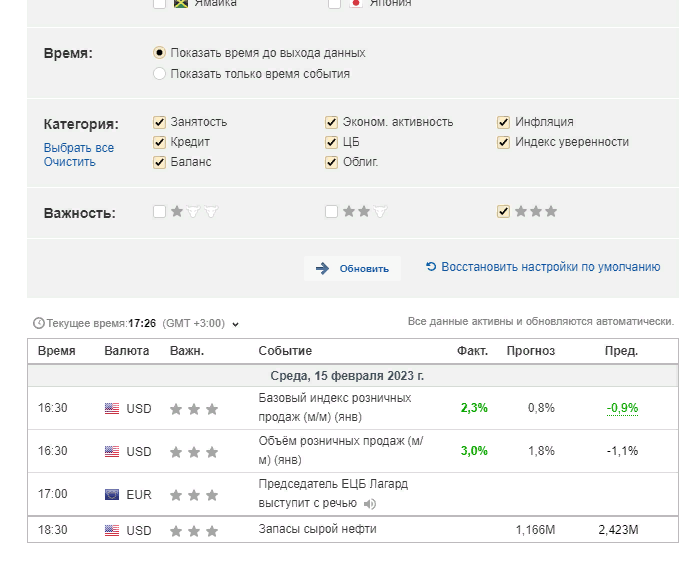Click the Обновить button
The width and height of the screenshot is (691, 561).
point(352,268)
